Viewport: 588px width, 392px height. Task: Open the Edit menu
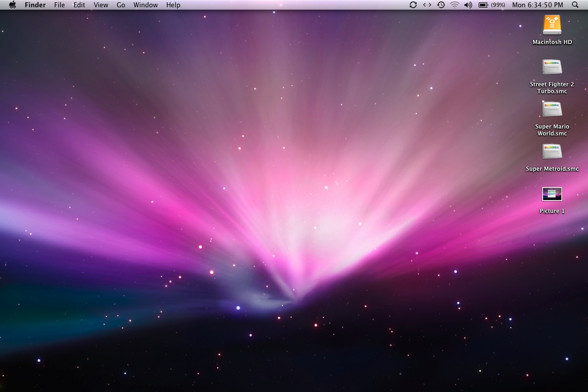(x=79, y=5)
